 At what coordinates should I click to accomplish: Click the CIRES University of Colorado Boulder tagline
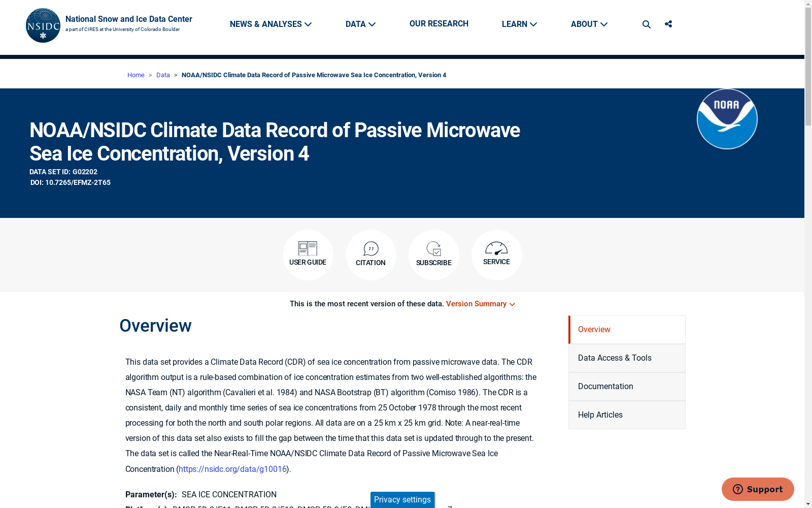click(122, 29)
